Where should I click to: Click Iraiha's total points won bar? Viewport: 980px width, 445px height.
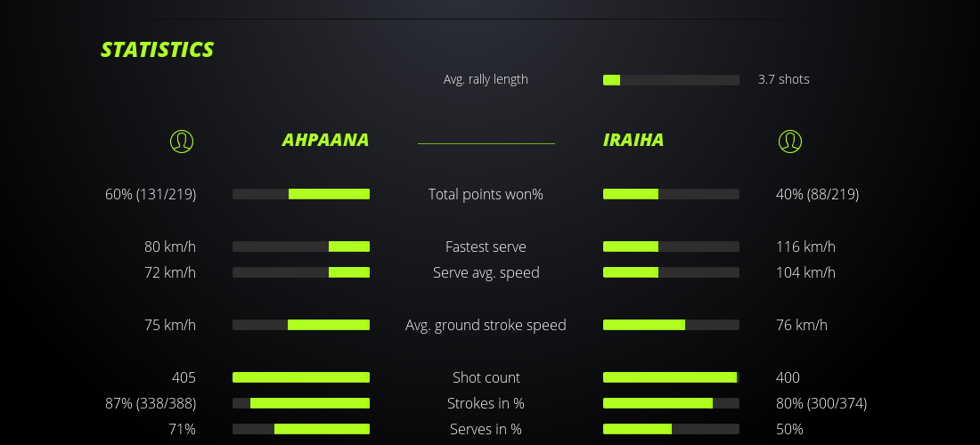(671, 194)
